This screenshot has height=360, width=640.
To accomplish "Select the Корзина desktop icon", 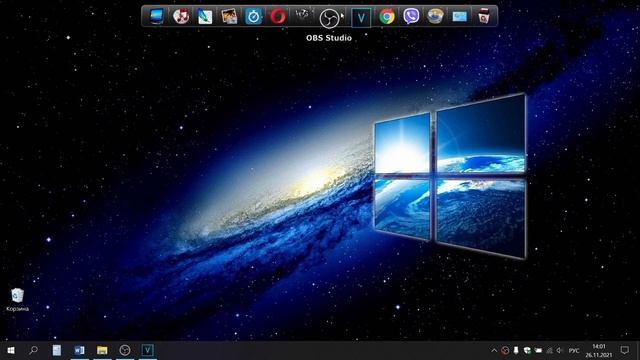I will tap(17, 300).
